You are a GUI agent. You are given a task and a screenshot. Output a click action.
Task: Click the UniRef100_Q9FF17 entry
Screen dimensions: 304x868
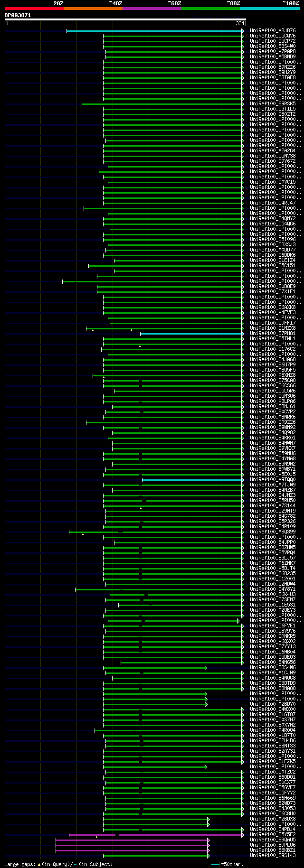(273, 323)
